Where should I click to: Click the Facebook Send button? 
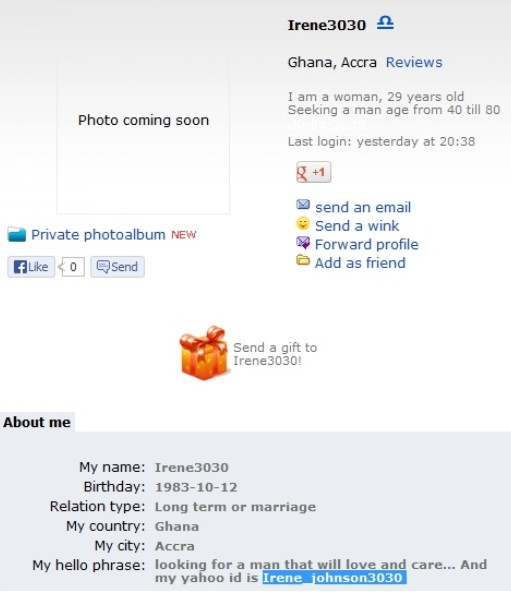click(117, 267)
